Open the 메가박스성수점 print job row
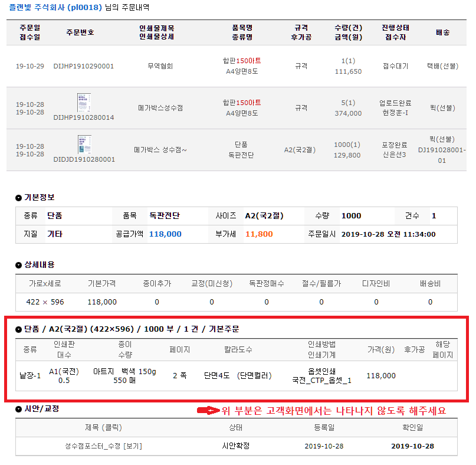Screen dimensions: 476x465 coord(160,108)
